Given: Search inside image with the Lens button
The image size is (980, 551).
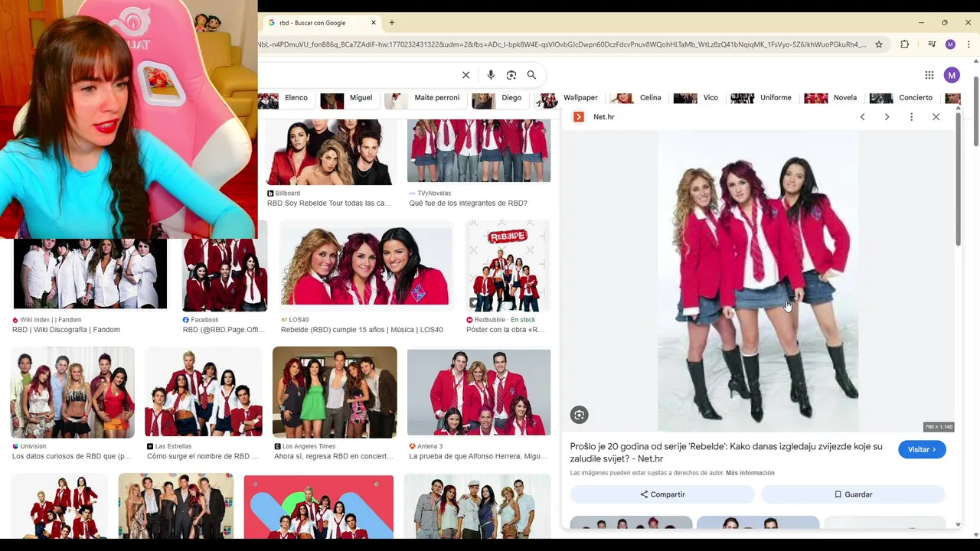Looking at the screenshot, I should [579, 415].
